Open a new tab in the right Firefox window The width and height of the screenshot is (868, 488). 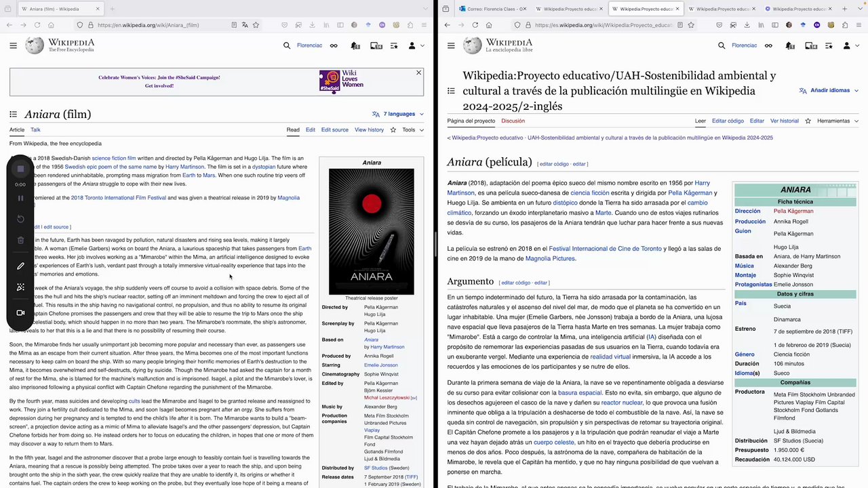[846, 9]
